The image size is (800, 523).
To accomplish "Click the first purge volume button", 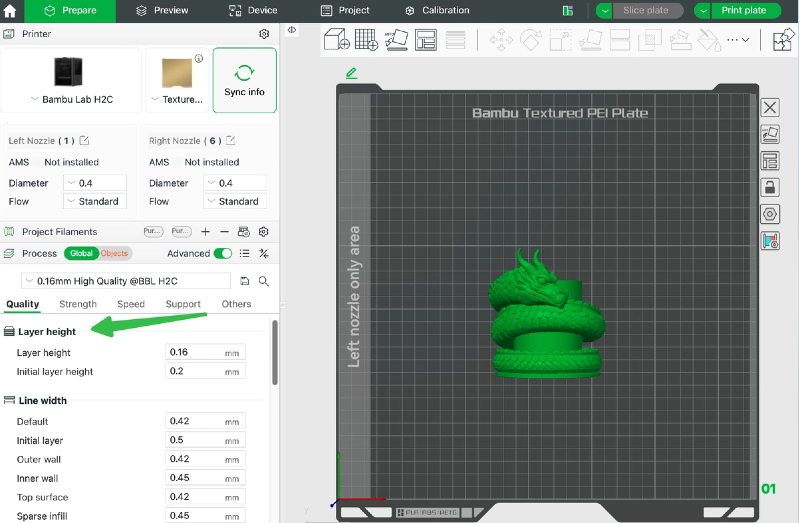I will [x=153, y=231].
